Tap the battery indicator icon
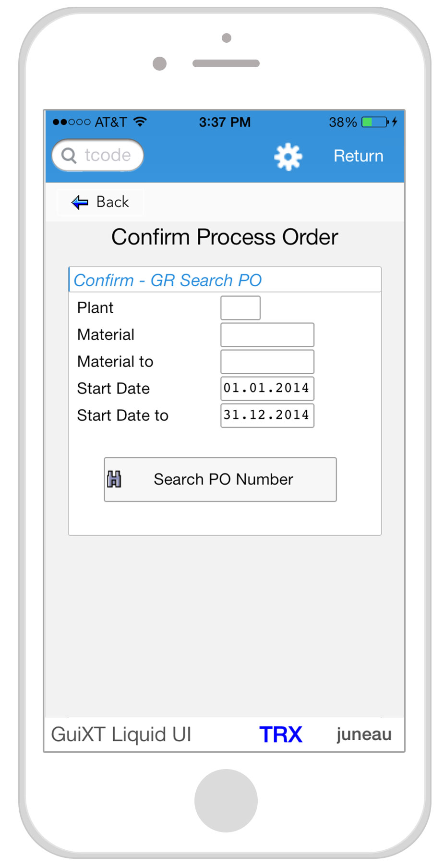 pyautogui.click(x=375, y=122)
